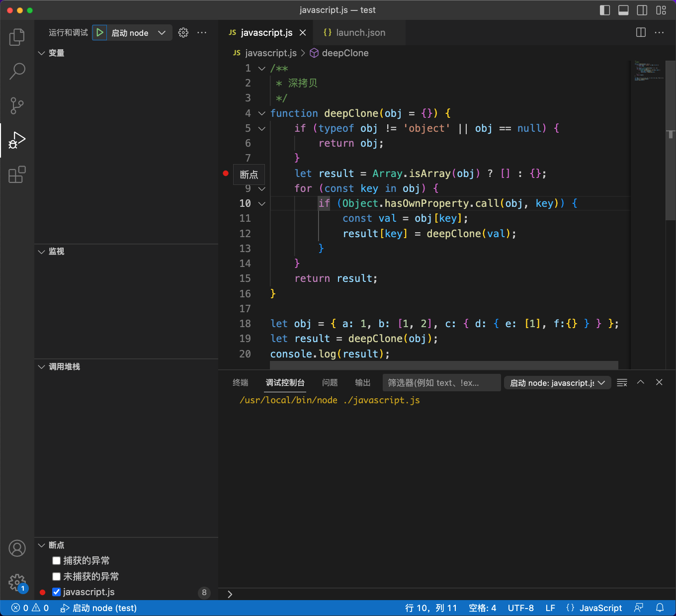Open the 启动 node configuration dropdown
The width and height of the screenshot is (676, 616).
click(x=161, y=32)
